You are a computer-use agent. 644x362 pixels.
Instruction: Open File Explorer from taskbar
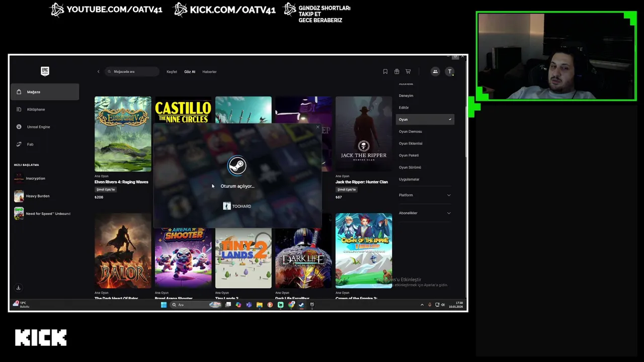[x=259, y=304]
